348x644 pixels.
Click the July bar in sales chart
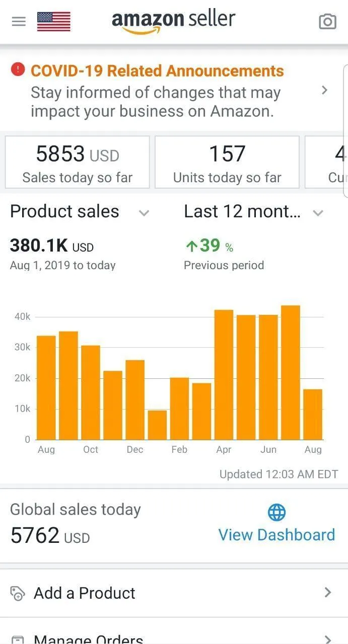tap(291, 372)
